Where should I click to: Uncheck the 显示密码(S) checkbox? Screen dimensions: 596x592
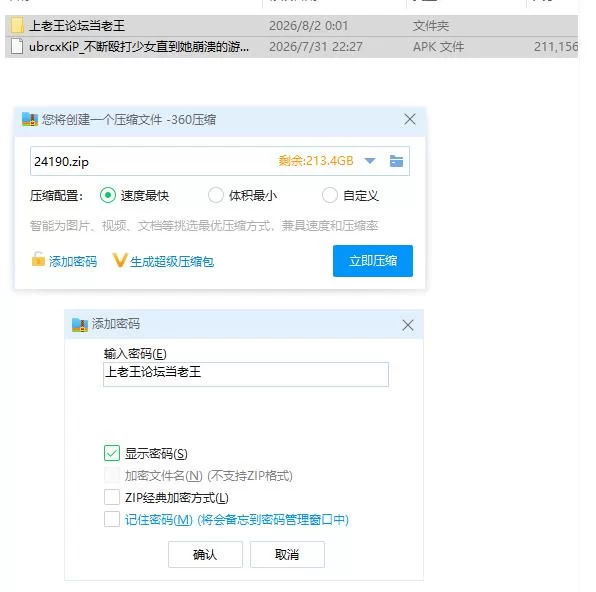(x=112, y=453)
